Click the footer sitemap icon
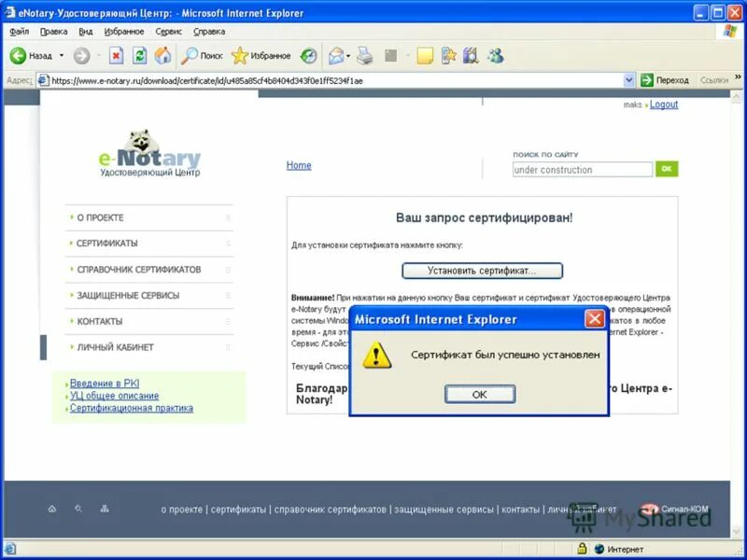The image size is (747, 560). (x=105, y=509)
